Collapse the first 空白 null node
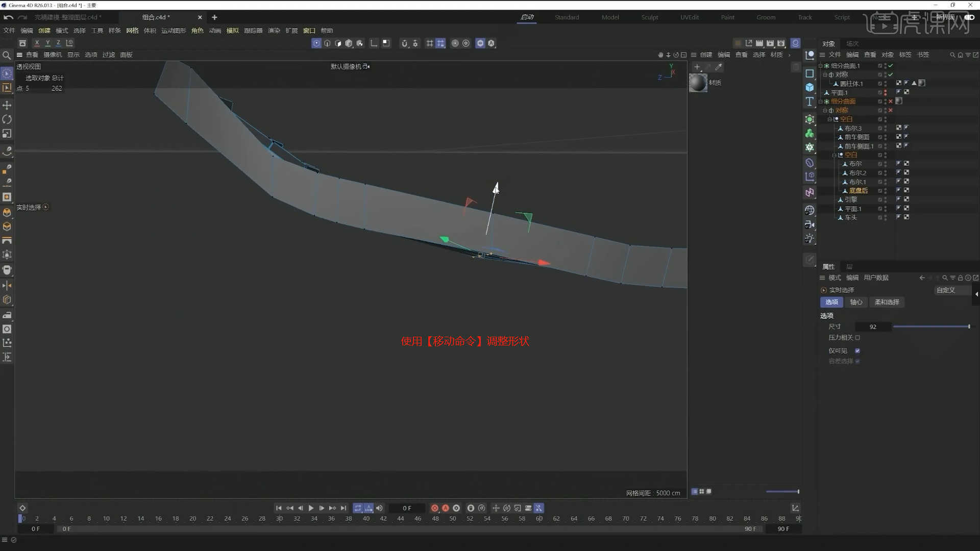This screenshot has height=551, width=980. [830, 119]
